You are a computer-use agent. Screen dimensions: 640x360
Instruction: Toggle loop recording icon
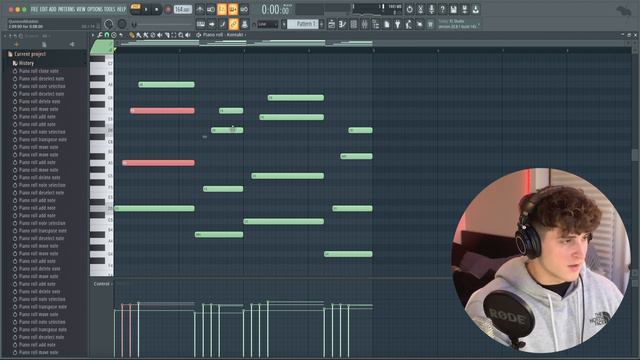click(x=244, y=9)
